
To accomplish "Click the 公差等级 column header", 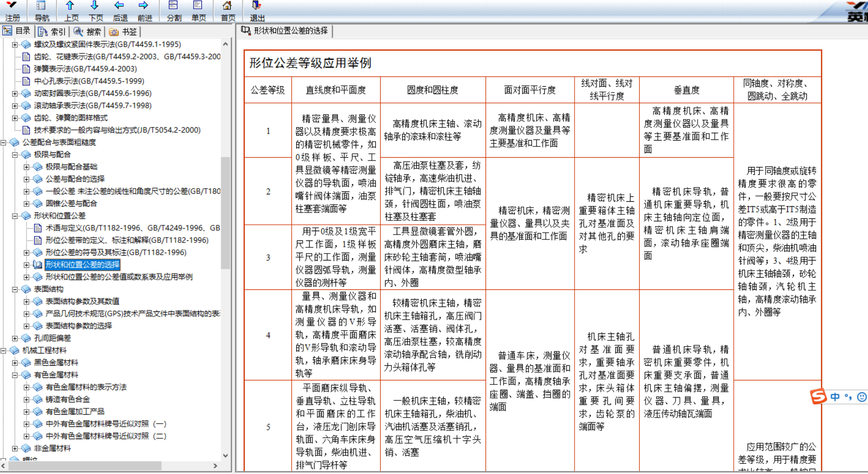I will pyautogui.click(x=267, y=90).
